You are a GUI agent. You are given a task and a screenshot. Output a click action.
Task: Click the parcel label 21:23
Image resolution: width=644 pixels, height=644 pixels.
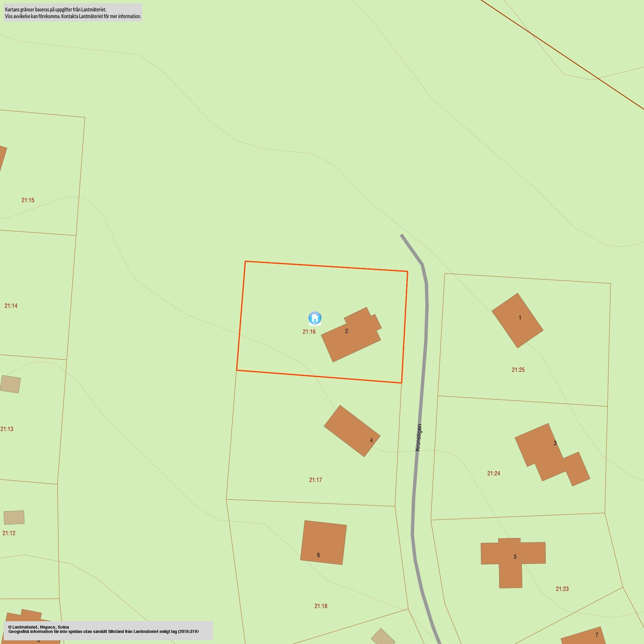562,589
